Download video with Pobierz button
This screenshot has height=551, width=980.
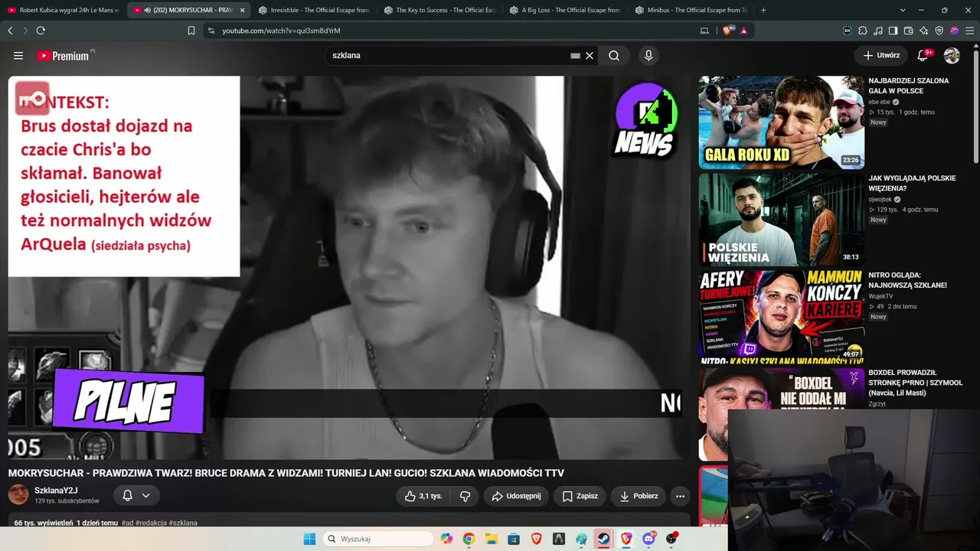point(639,496)
